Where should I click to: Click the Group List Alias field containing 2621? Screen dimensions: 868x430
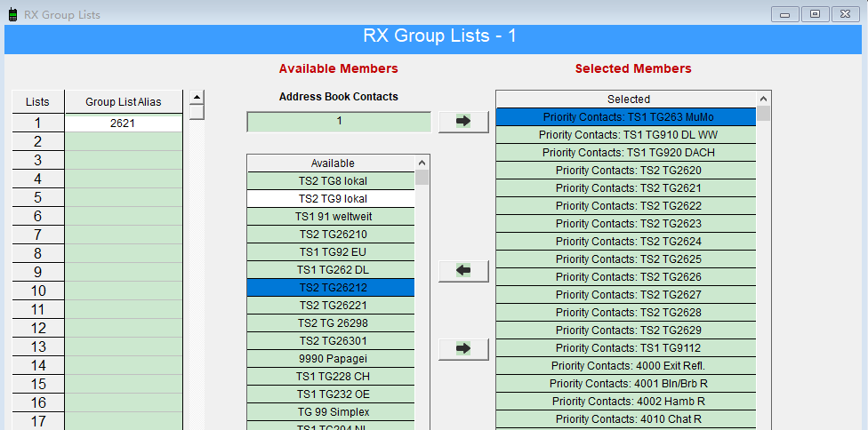point(123,123)
